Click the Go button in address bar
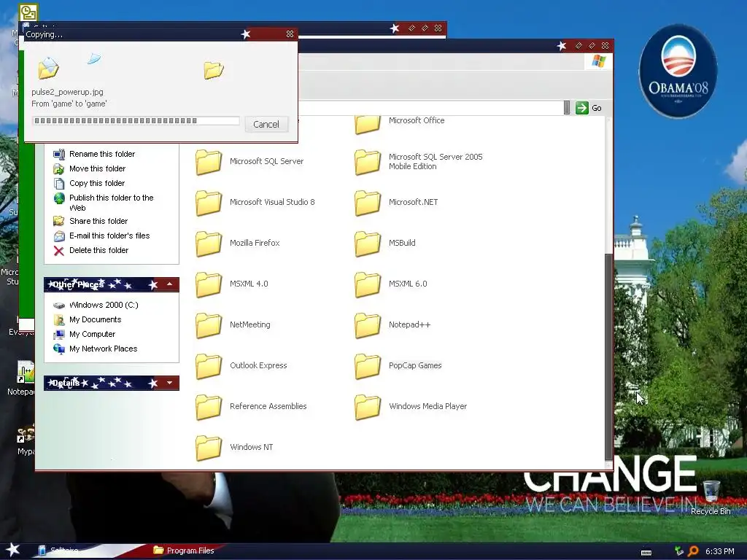The width and height of the screenshot is (747, 560). click(x=589, y=108)
